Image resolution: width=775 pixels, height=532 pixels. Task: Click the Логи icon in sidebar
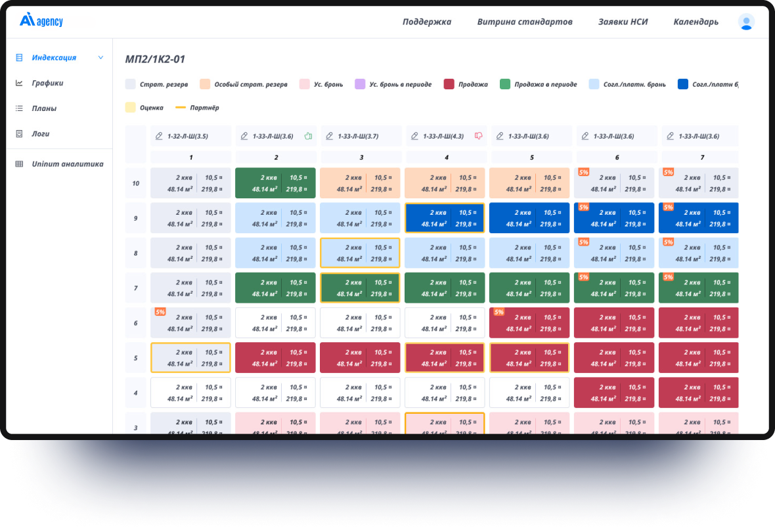coord(19,134)
